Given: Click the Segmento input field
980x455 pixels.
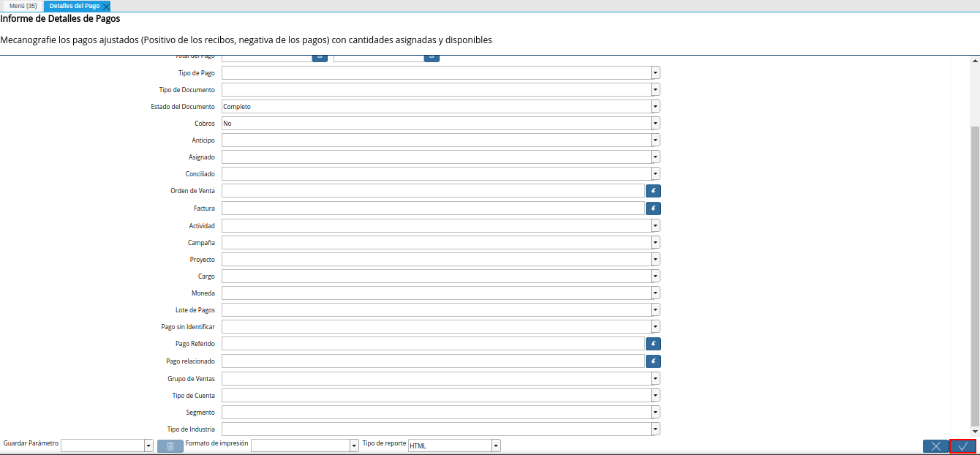Looking at the screenshot, I should 436,413.
